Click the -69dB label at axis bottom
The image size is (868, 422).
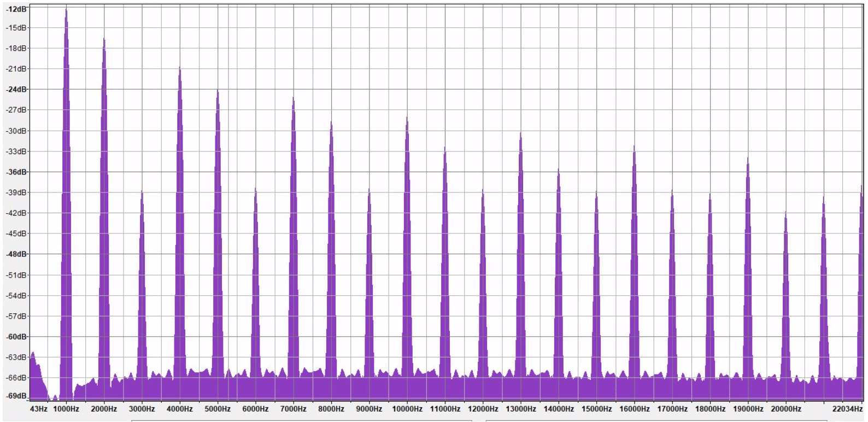[x=17, y=396]
